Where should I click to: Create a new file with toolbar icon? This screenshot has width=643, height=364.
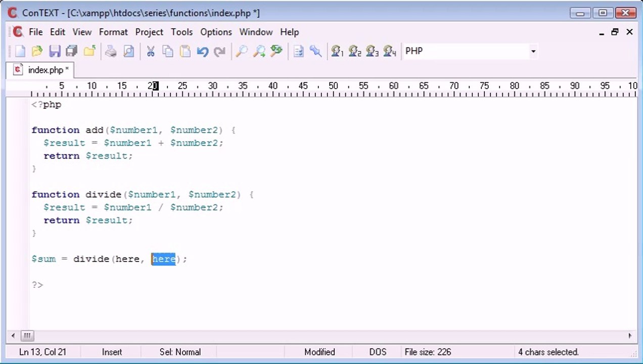tap(20, 51)
